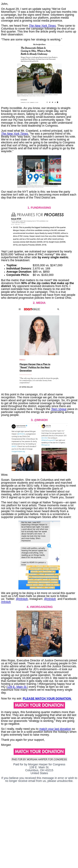Click the Primaries for Progress logo icon

click(13, 214)
